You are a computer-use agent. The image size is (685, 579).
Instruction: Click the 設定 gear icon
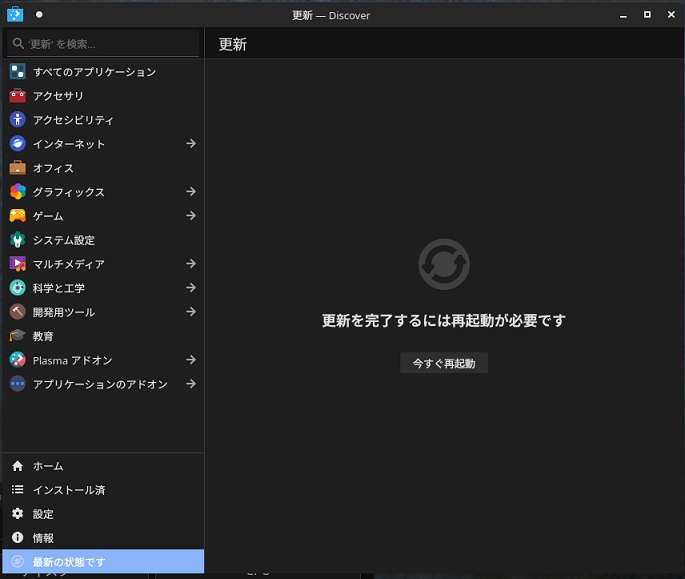(x=17, y=514)
